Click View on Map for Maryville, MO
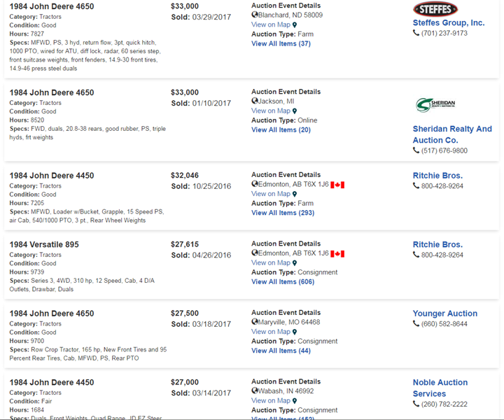Screen dimensions: 504x420 pos(271,332)
